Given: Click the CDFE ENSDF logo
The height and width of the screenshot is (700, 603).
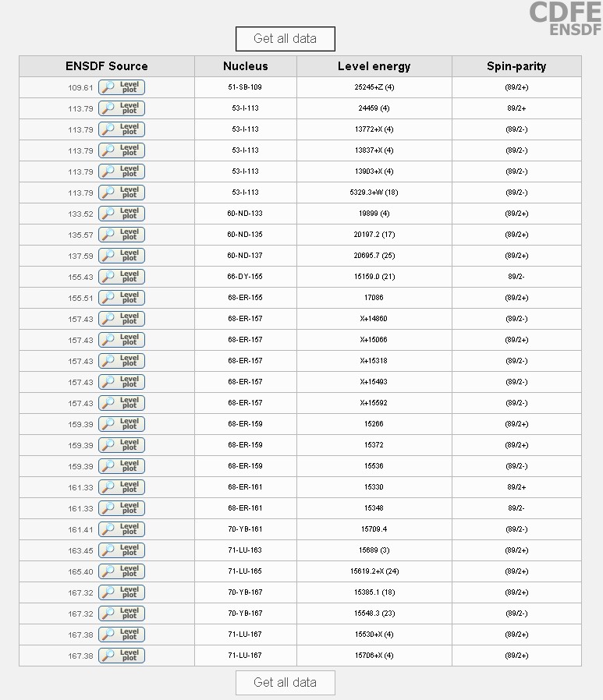Looking at the screenshot, I should 566,18.
